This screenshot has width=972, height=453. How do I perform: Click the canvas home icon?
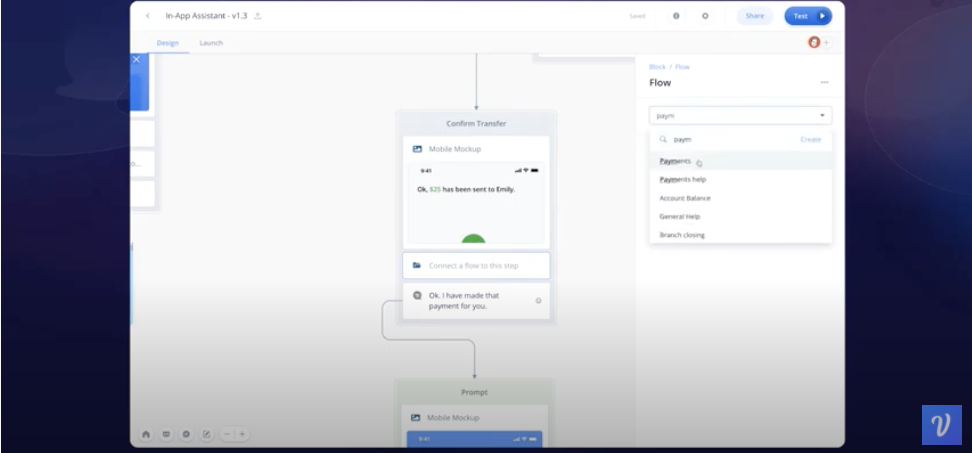point(146,434)
